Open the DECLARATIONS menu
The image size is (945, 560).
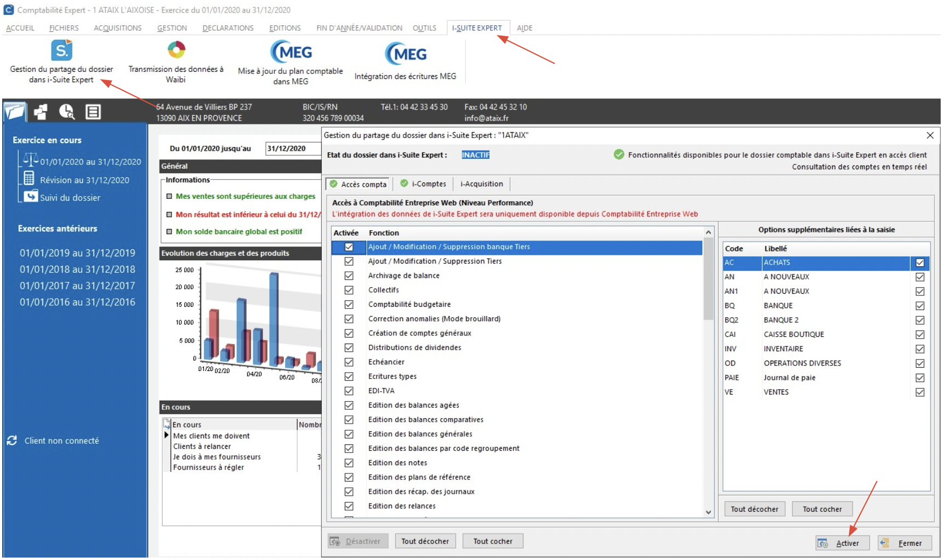[228, 28]
